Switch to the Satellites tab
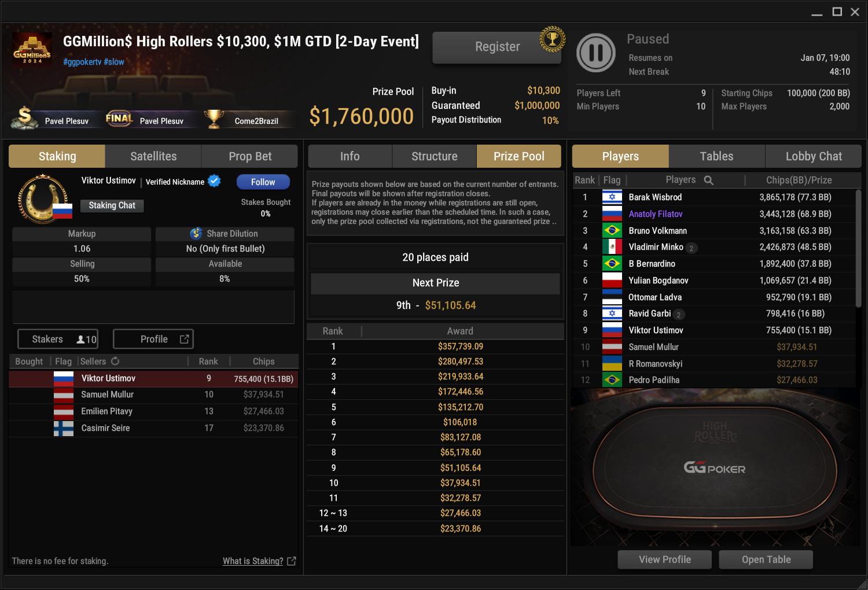Screen dimensions: 868x590 pos(153,156)
